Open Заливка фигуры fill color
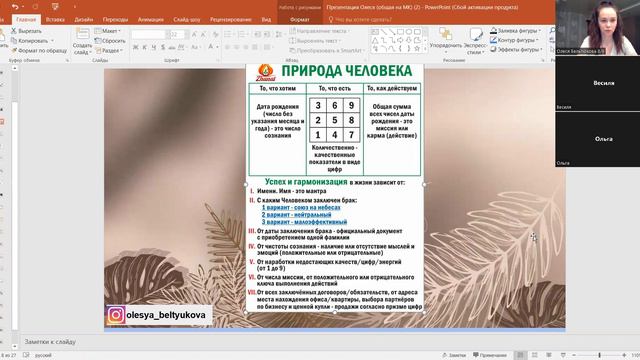The height and width of the screenshot is (360, 640). tap(516, 31)
